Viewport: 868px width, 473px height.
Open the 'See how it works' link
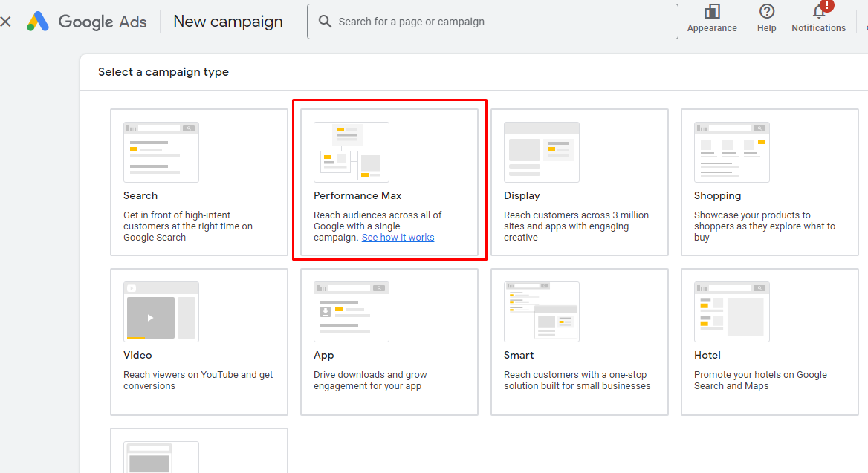click(398, 238)
